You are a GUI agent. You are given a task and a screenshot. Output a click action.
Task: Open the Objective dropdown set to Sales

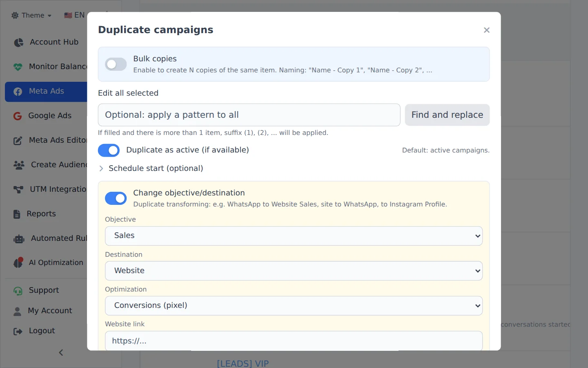coord(294,236)
